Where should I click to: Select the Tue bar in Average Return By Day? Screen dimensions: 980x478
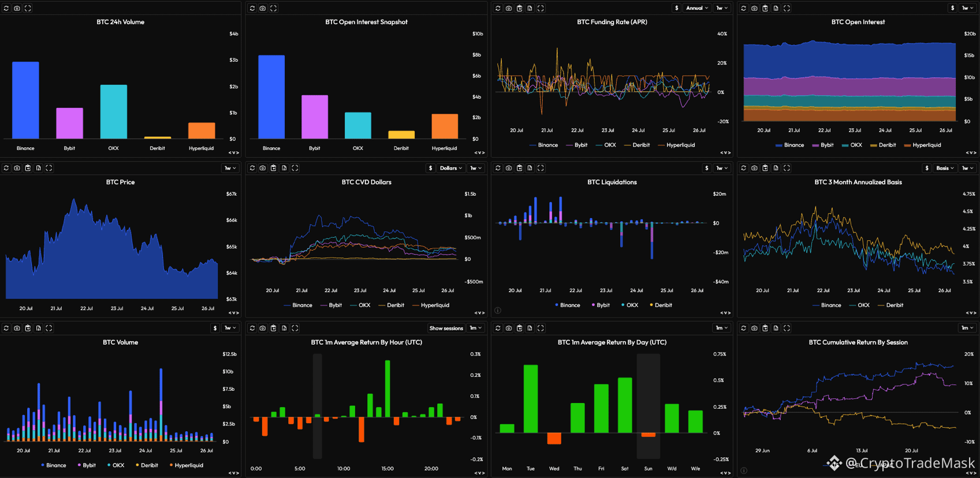click(531, 398)
